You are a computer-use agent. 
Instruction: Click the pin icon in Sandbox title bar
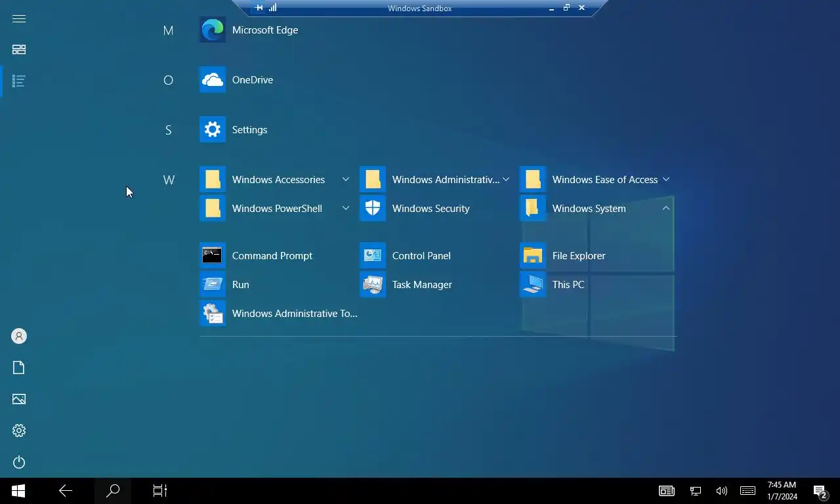click(x=259, y=8)
